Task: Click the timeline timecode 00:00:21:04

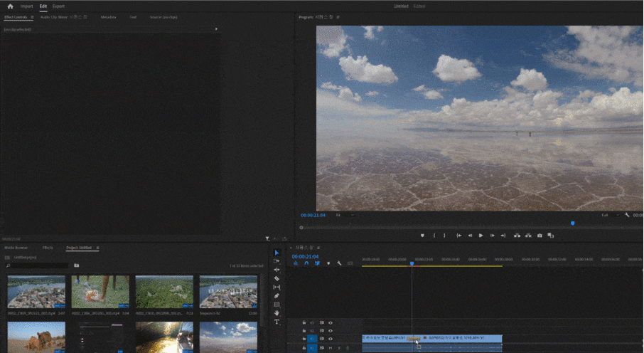Action: tap(305, 256)
